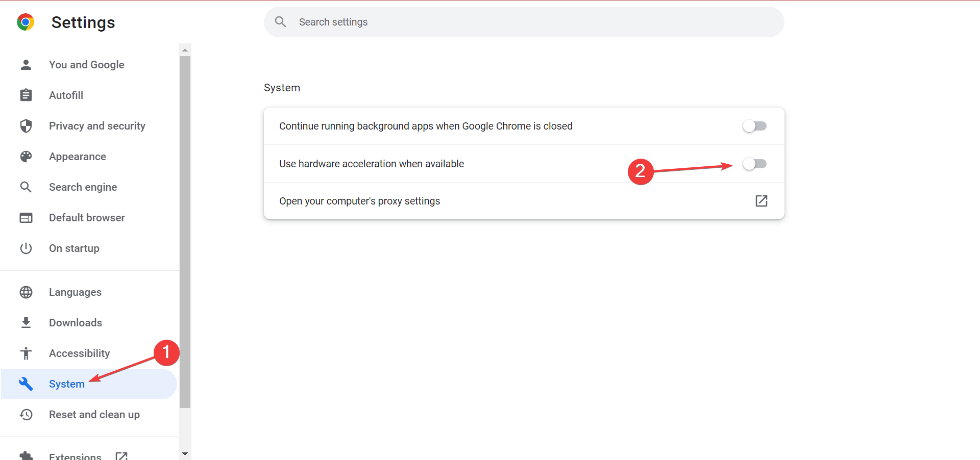Screen dimensions: 980x460
Task: Click the Search settings input field
Action: pyautogui.click(x=524, y=22)
